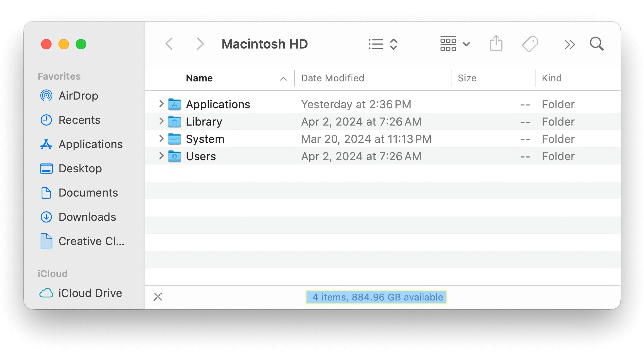This screenshot has width=644, height=362.
Task: Select the Desktop sidebar item
Action: [80, 169]
